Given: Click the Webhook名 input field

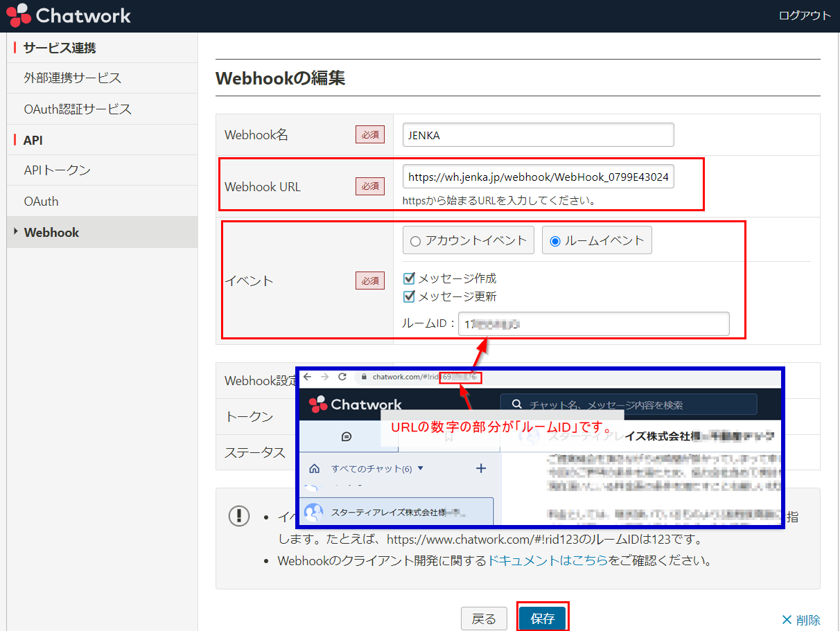Looking at the screenshot, I should (538, 135).
